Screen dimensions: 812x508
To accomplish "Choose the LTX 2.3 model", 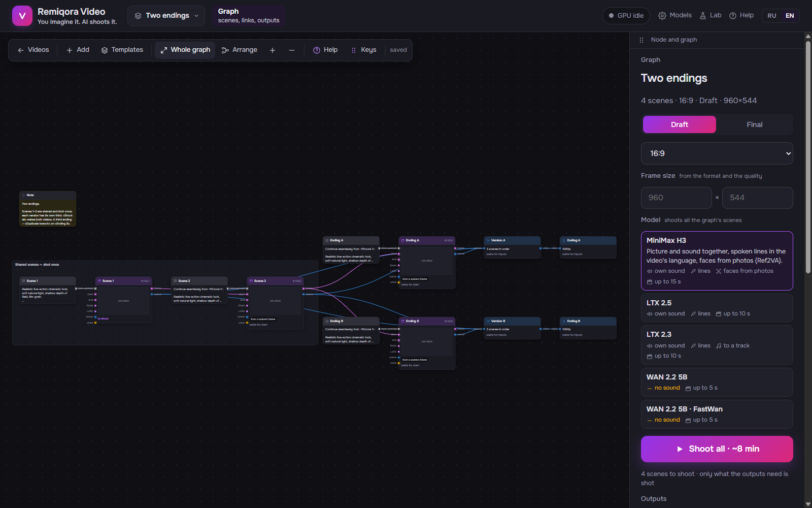I will (717, 345).
